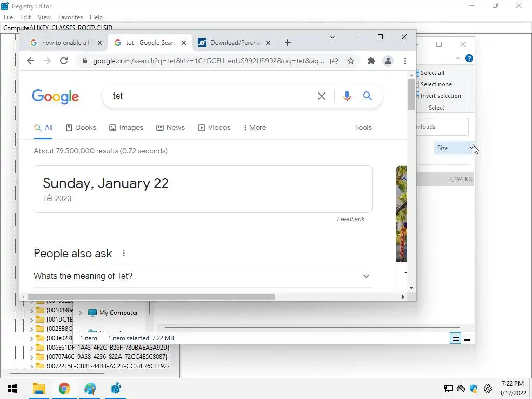This screenshot has width=532, height=399.
Task: Click scroll down arrow in Chrome page
Action: [x=411, y=288]
